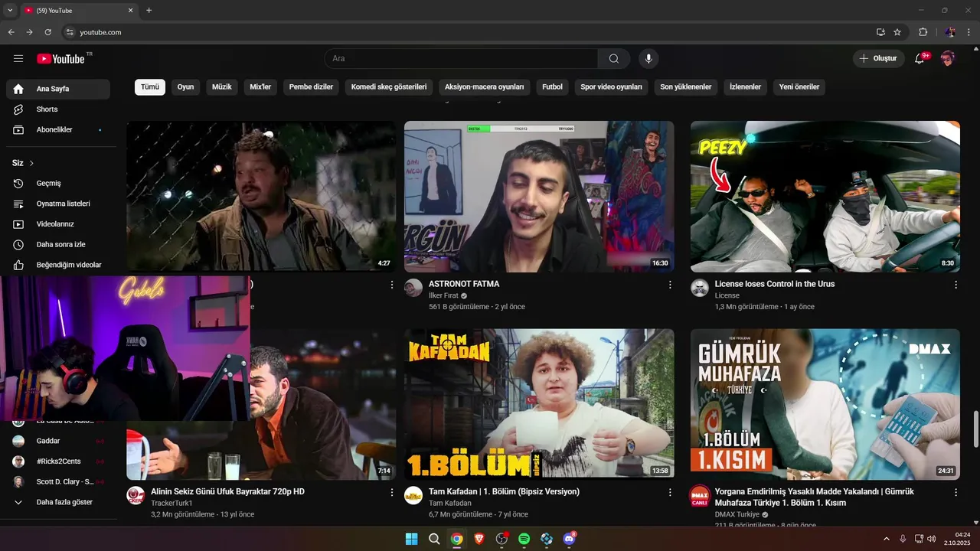Open more options for License video

[955, 285]
